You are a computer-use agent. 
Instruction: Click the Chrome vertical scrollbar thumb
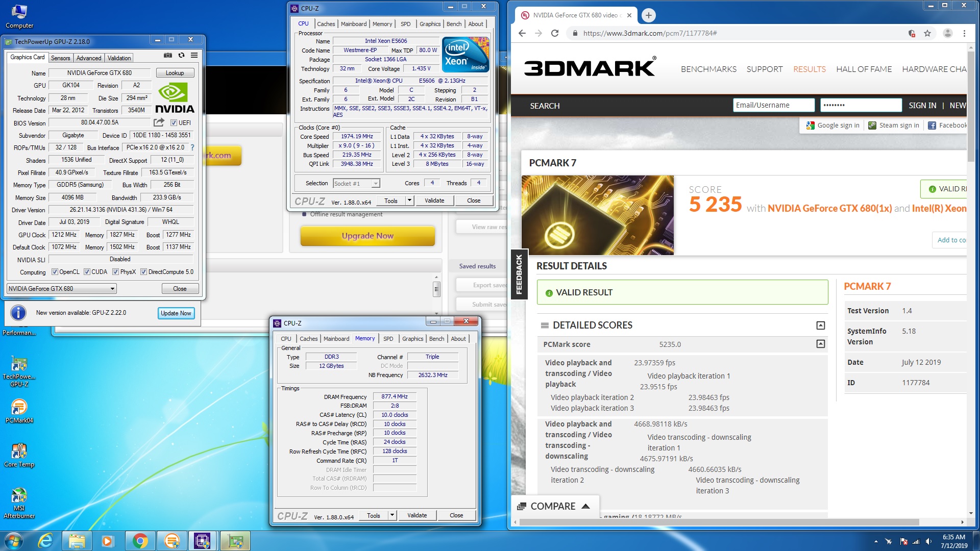pyautogui.click(x=970, y=106)
